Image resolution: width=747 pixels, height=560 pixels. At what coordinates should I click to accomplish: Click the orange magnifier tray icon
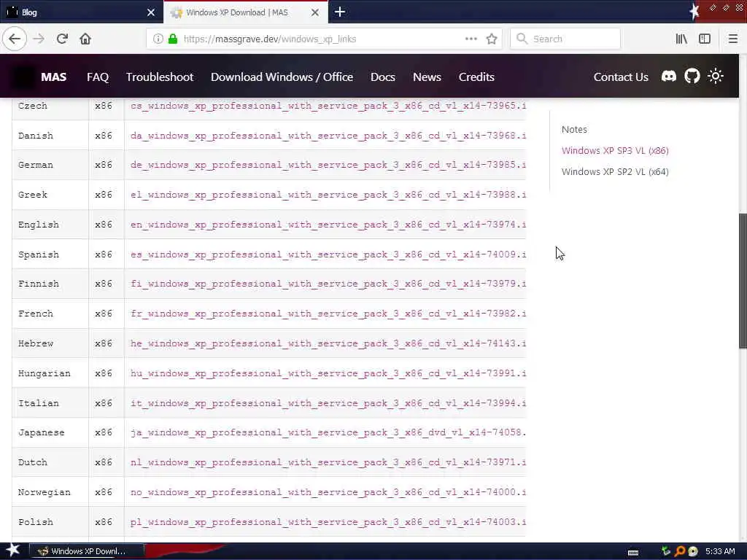(x=680, y=551)
